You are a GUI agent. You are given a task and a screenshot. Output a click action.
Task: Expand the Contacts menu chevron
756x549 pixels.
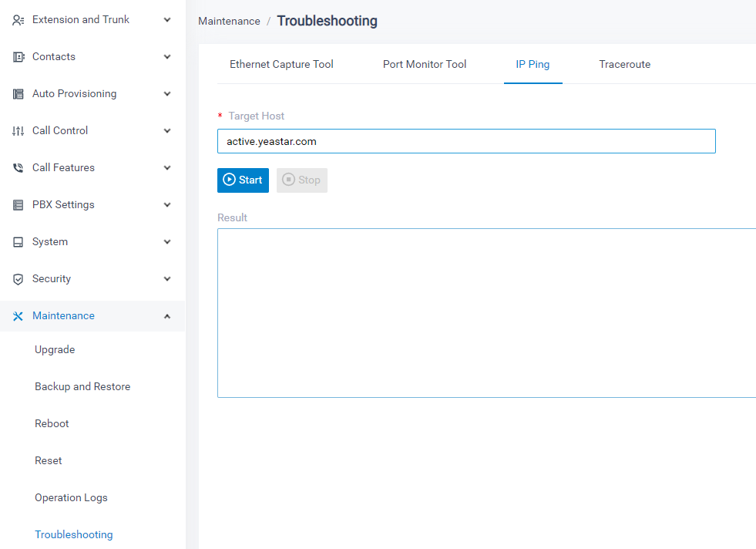click(167, 57)
